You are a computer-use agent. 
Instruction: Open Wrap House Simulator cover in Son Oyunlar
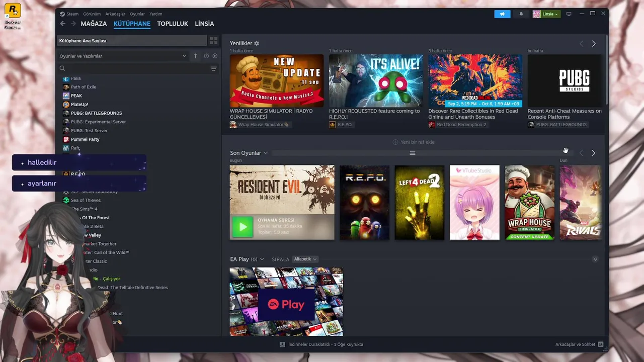(x=530, y=203)
